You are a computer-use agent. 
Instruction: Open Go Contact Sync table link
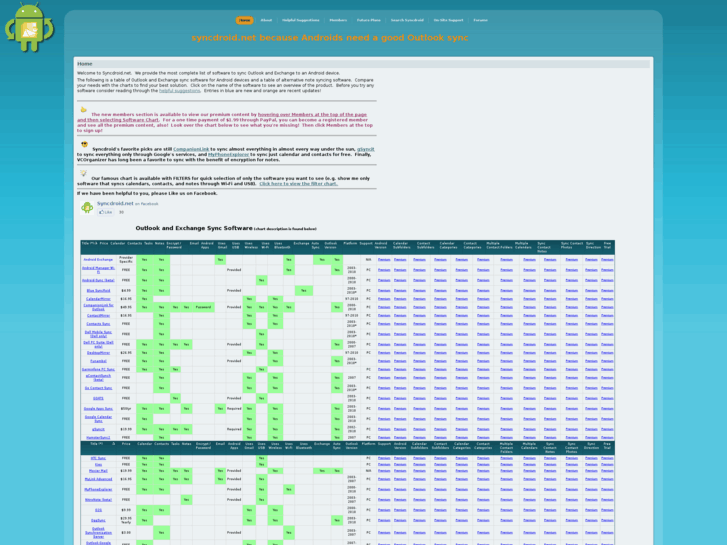click(98, 388)
